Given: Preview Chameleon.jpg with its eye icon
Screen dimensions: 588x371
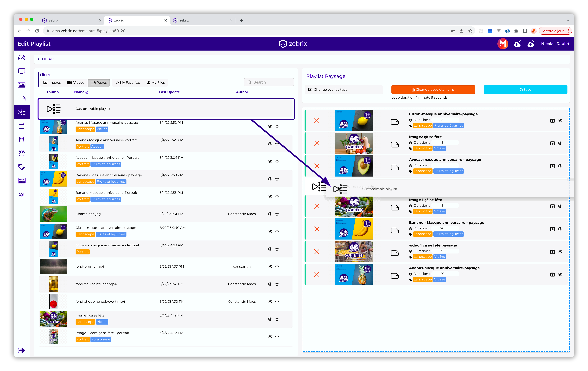Looking at the screenshot, I should 270,214.
